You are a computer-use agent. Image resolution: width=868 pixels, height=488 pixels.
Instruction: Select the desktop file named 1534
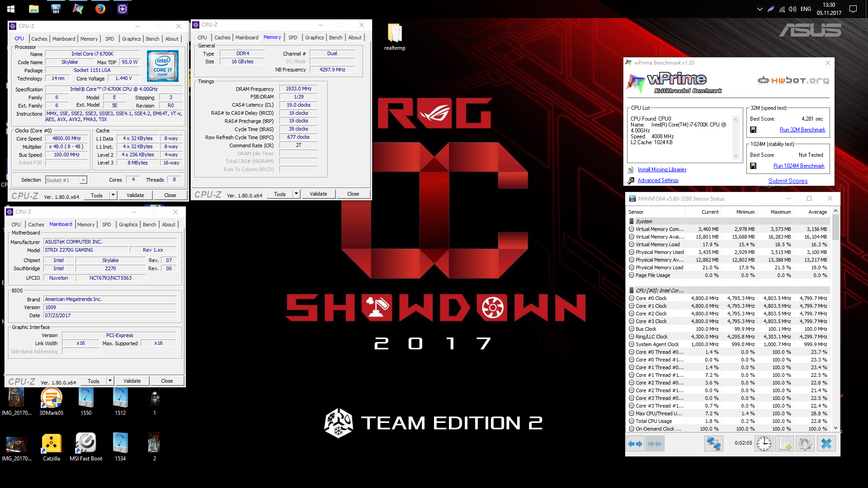[x=120, y=447]
